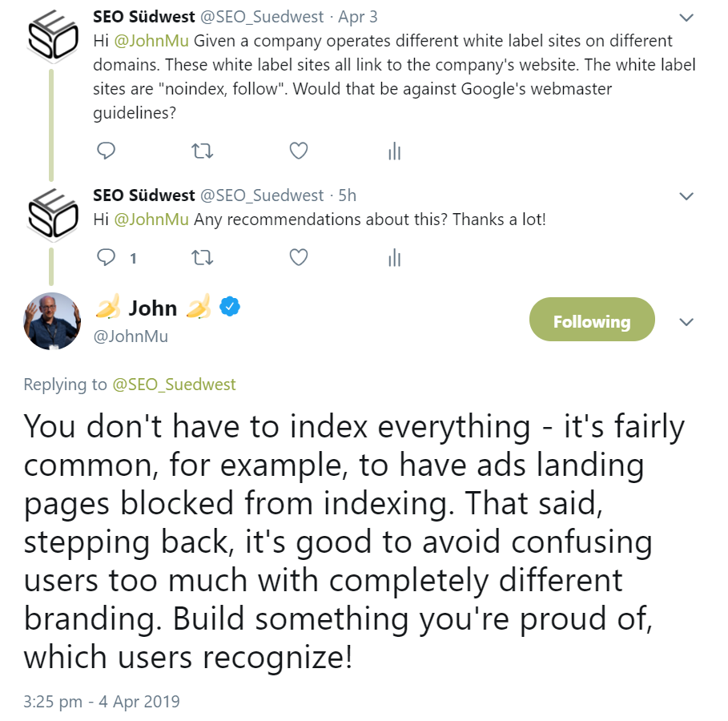Retweet the first SEO Südwest tweet
Screen dimensions: 728x721
pos(202,151)
